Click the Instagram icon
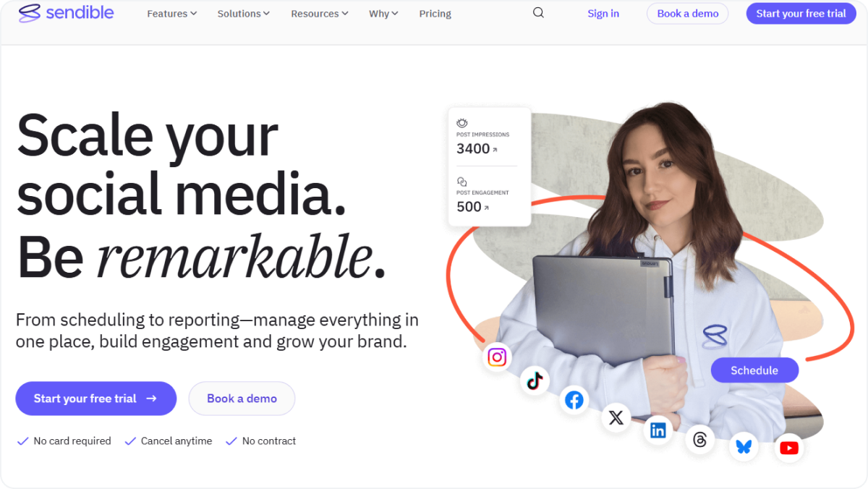Viewport: 868px width, 489px height. pos(497,357)
